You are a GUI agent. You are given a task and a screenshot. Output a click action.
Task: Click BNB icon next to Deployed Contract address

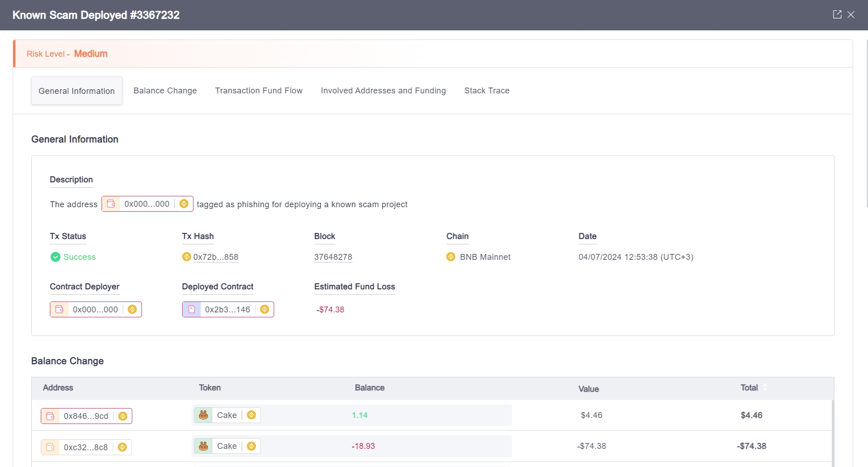coord(265,309)
